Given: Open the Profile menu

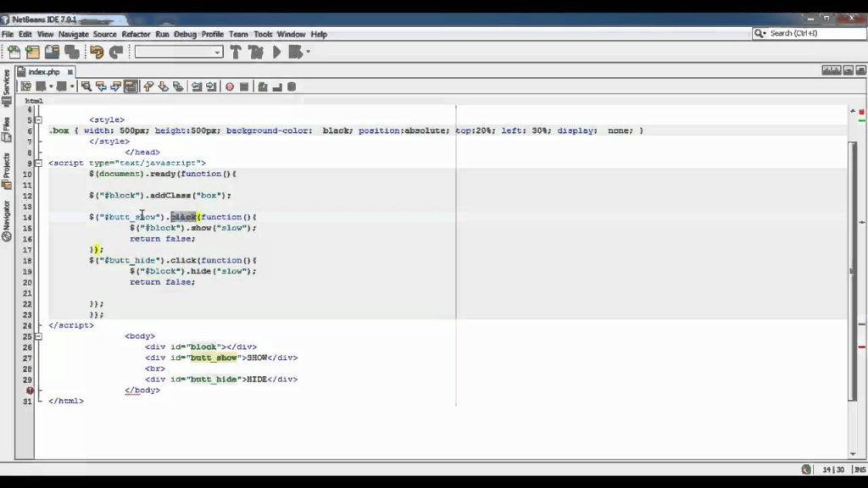Looking at the screenshot, I should click(213, 34).
